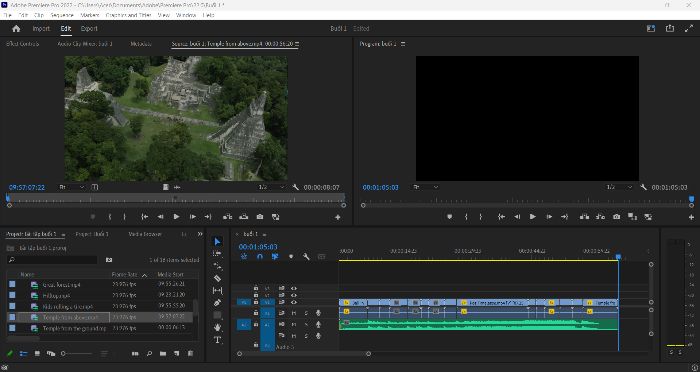
Task: Open Quick Export icon at top right
Action: coord(670,28)
